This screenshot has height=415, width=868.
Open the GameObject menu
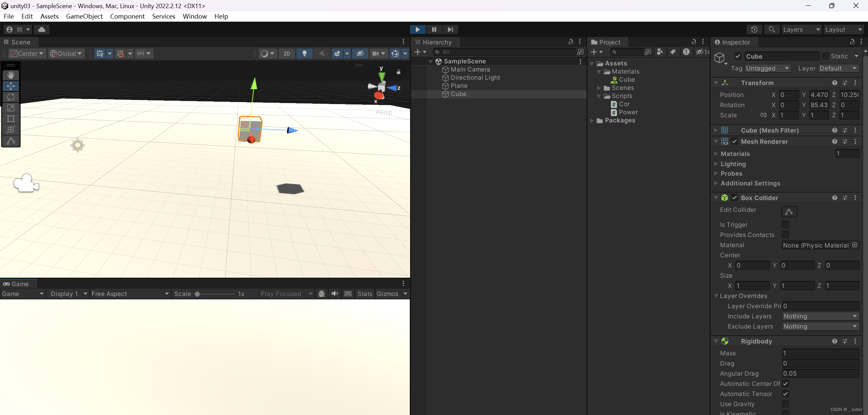pyautogui.click(x=84, y=16)
